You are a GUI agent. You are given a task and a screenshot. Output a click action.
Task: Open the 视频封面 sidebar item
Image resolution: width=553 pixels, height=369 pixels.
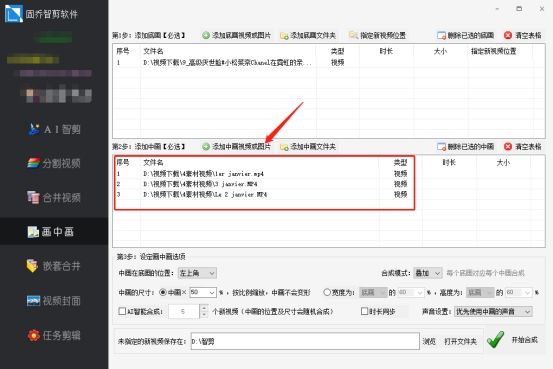pyautogui.click(x=54, y=301)
